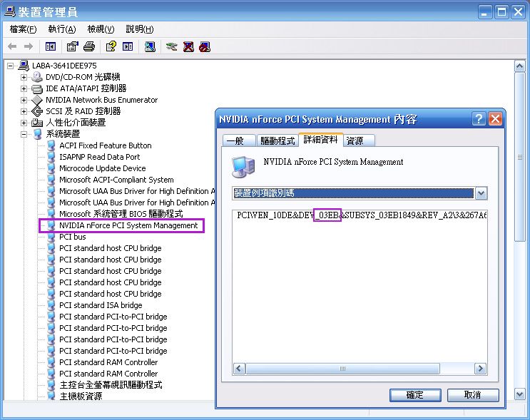This screenshot has width=530, height=420.
Task: Click the Back arrow toolbar icon
Action: [12, 46]
